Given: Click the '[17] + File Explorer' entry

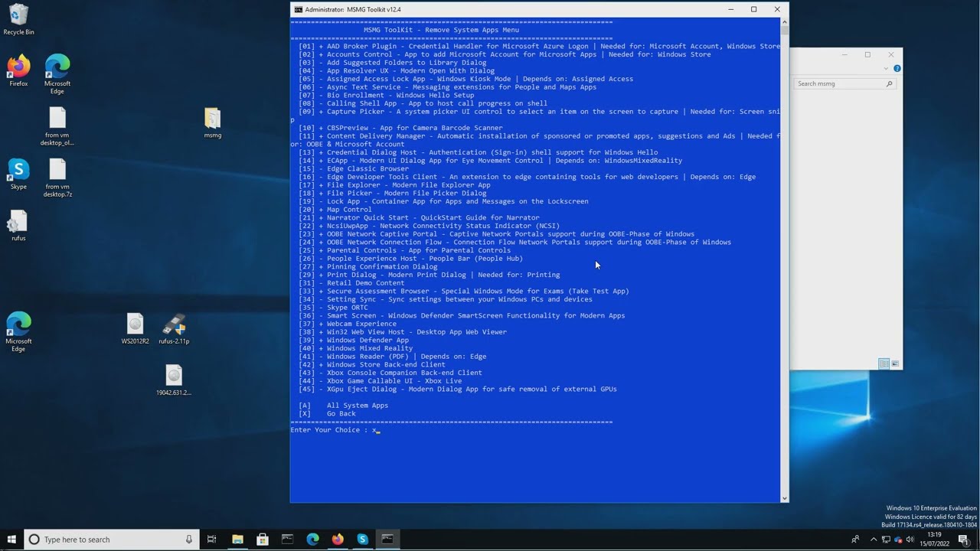Looking at the screenshot, I should 394,185.
